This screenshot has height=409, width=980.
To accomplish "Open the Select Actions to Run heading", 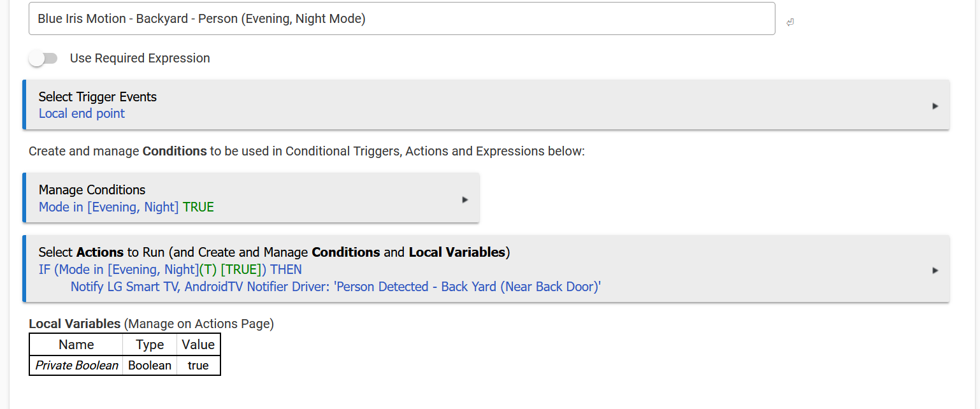I will tap(274, 252).
